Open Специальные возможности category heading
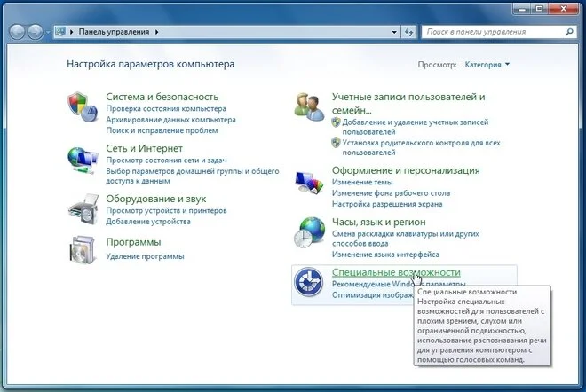This screenshot has width=586, height=392. point(396,272)
